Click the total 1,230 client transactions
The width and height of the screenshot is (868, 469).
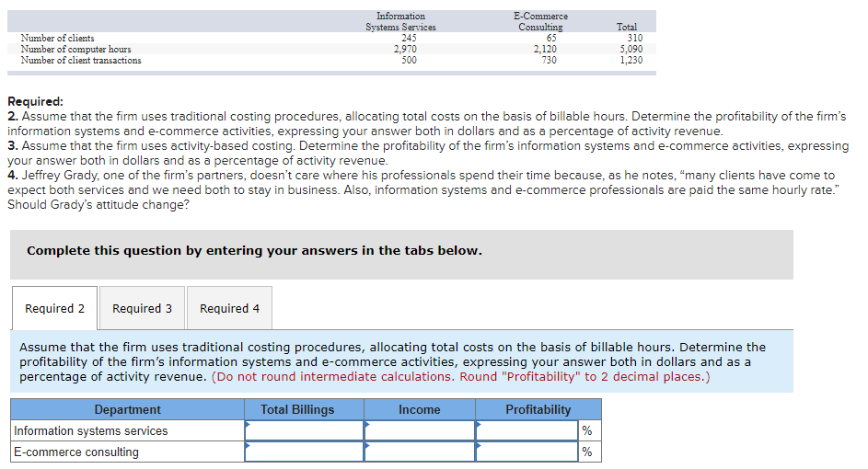631,61
